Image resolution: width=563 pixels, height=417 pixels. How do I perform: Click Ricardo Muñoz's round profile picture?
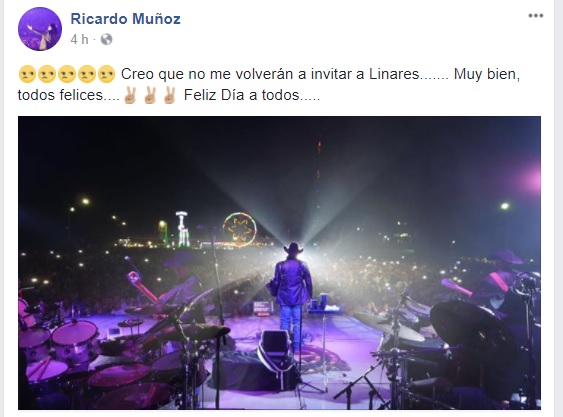[40, 29]
